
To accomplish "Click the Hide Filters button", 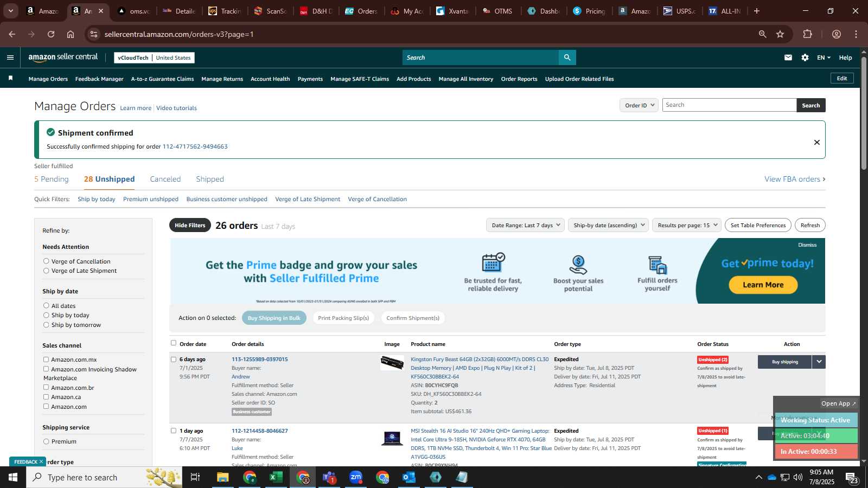I will (x=190, y=225).
